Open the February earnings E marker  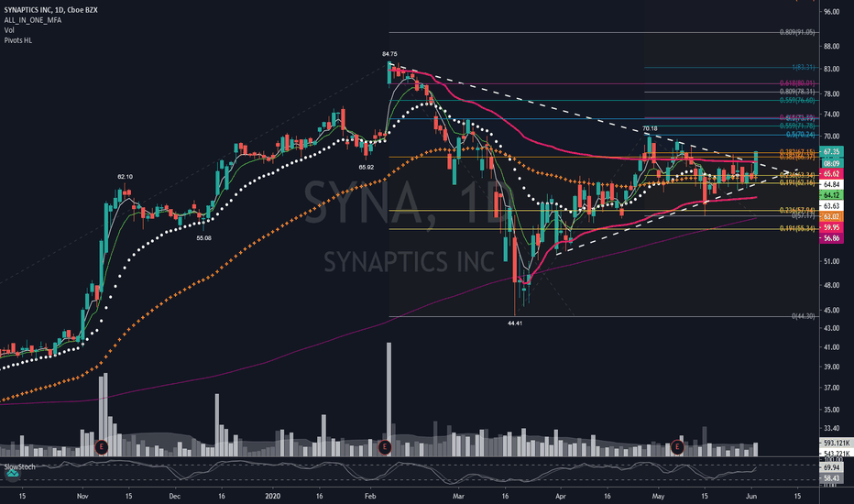(x=385, y=447)
